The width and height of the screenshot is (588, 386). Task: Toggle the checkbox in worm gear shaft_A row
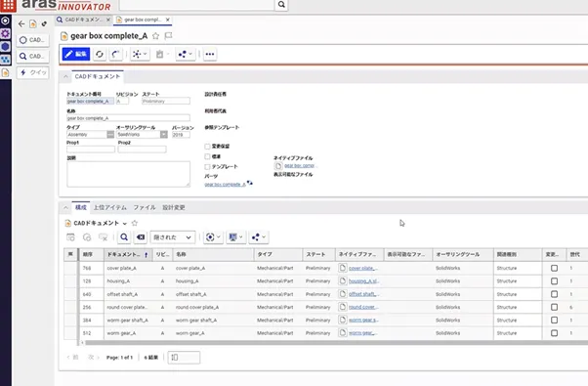pos(554,320)
